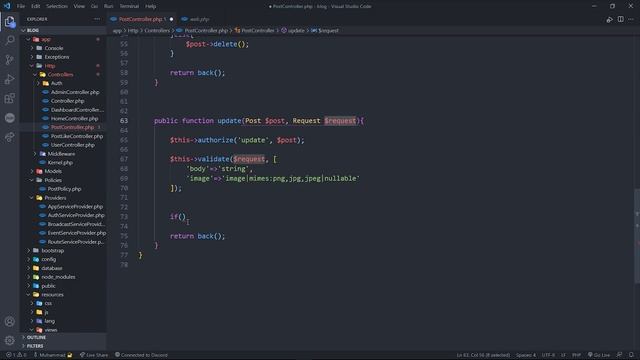Click line number 63 in gutter
This screenshot has height=360, width=640.
tap(124, 121)
